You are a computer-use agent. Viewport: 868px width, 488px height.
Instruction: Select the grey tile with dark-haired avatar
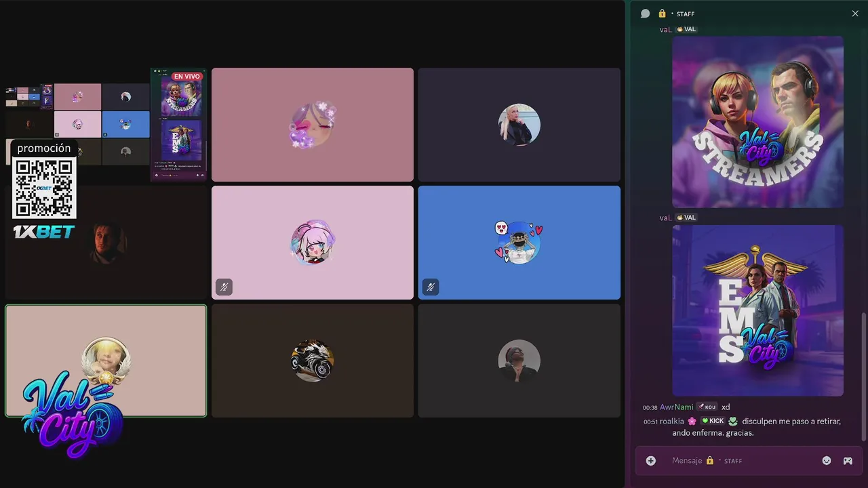(x=519, y=361)
